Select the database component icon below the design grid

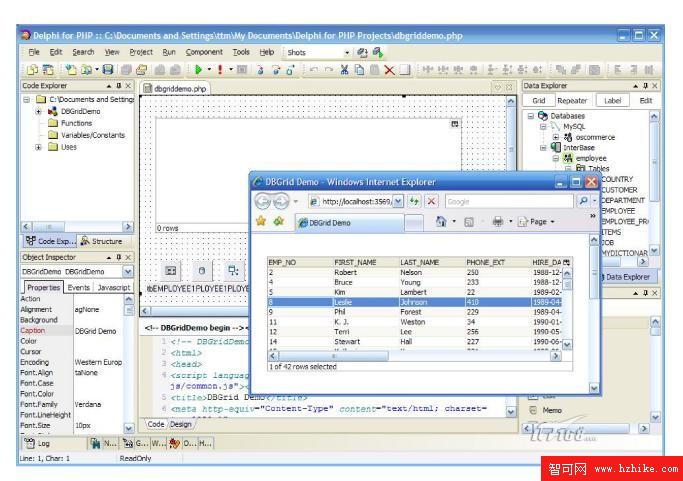[x=202, y=271]
